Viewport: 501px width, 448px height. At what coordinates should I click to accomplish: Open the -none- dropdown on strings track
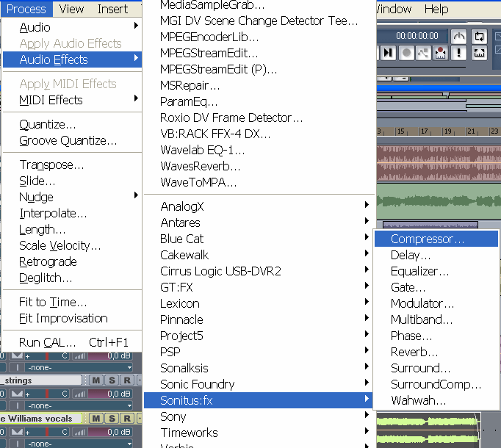click(x=79, y=406)
